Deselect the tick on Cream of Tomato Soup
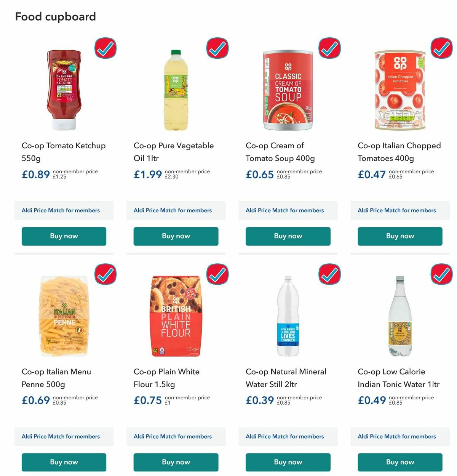This screenshot has width=457, height=476. click(329, 48)
